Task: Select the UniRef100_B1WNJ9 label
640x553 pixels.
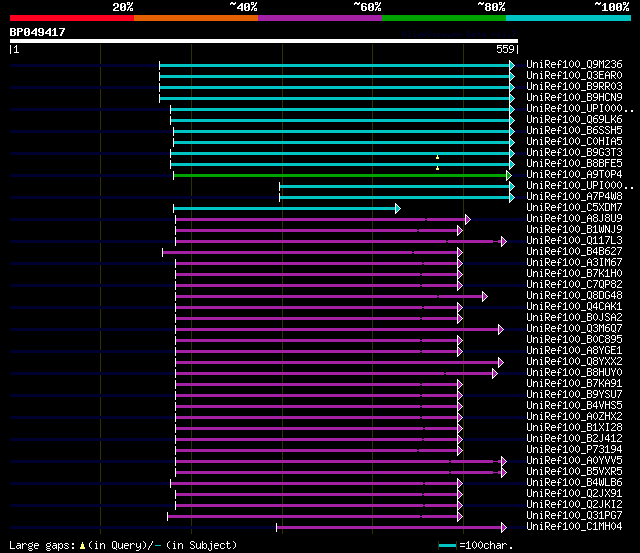Action: [x=574, y=230]
